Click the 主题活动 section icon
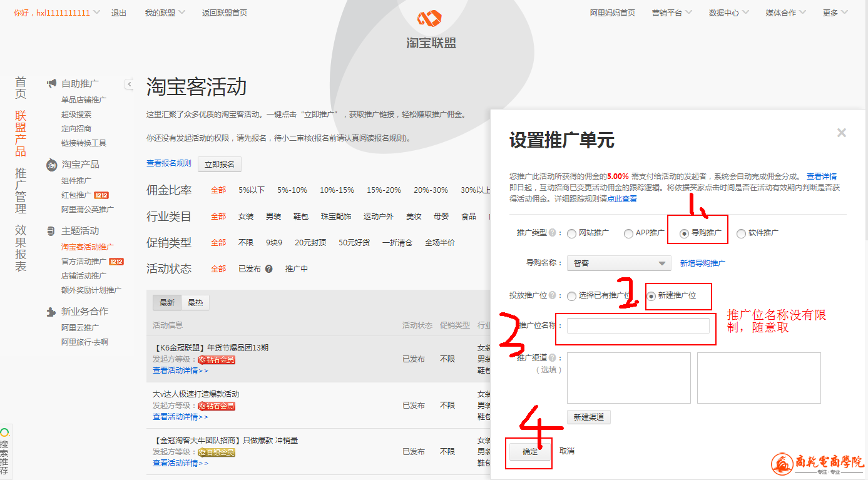 (51, 231)
